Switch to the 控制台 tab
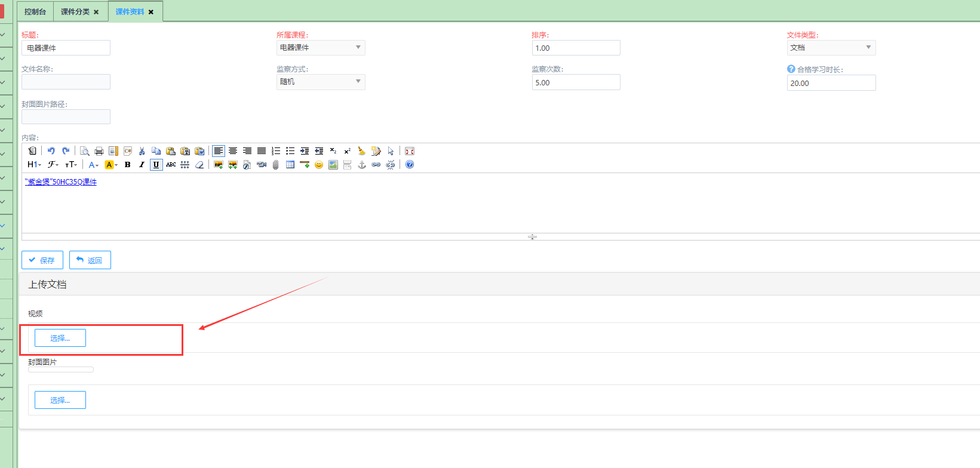This screenshot has height=468, width=980. 35,12
